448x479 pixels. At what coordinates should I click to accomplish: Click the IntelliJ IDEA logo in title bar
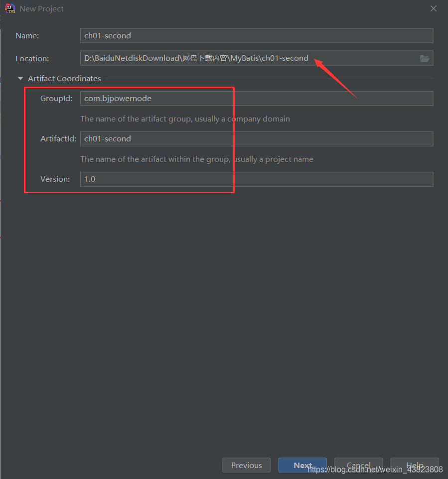9,9
